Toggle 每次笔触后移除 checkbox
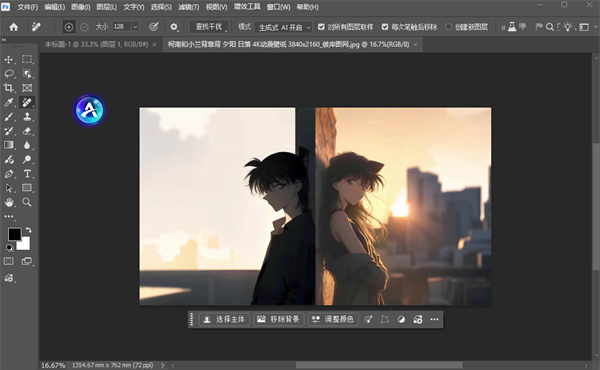Screen dimensions: 600x370 click(385, 27)
